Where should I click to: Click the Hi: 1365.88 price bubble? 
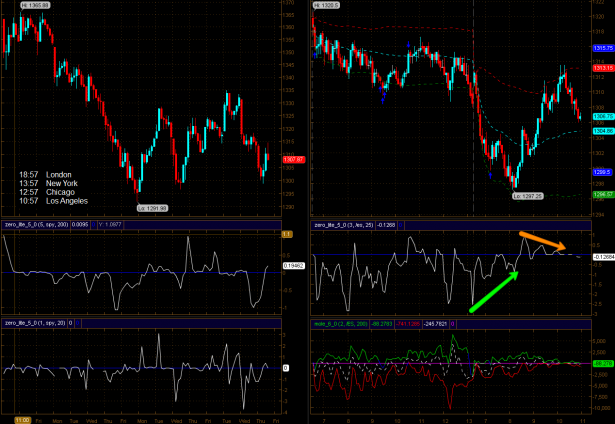click(22, 6)
